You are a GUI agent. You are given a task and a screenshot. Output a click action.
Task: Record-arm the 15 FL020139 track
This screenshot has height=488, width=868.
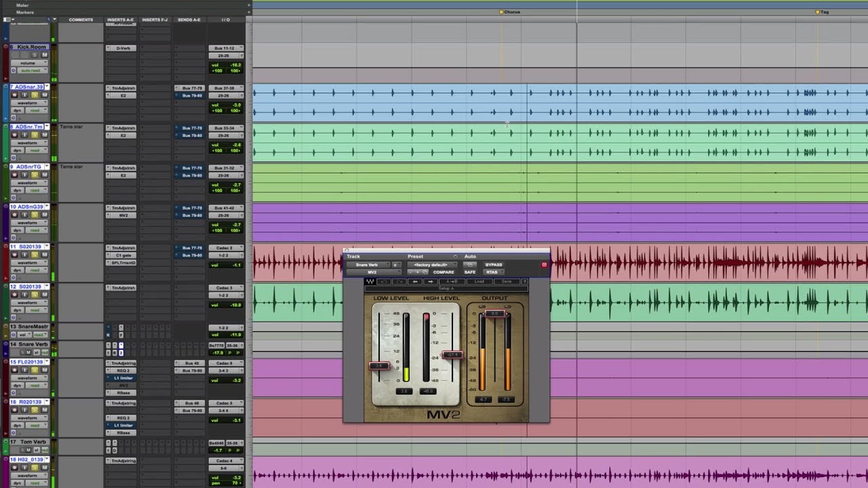pos(16,370)
